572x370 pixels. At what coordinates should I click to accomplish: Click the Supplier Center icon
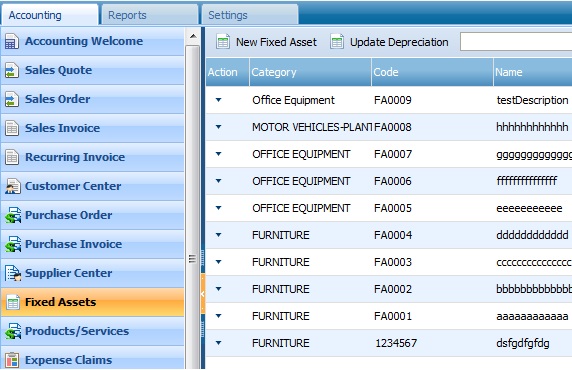13,273
